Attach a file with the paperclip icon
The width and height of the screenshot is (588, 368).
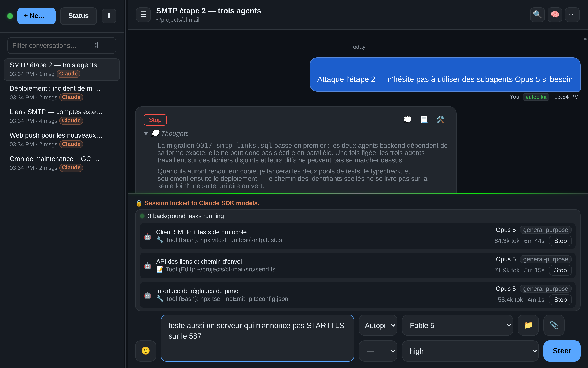[554, 325]
